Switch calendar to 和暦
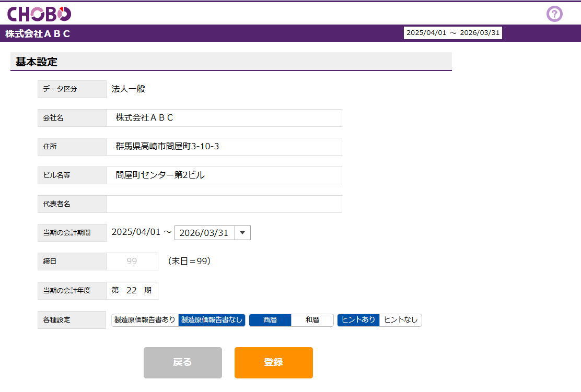 pyautogui.click(x=312, y=320)
